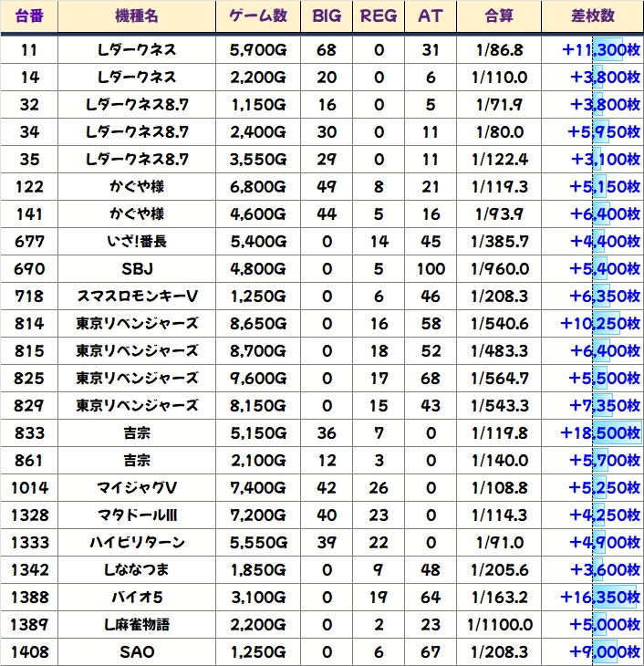Click the いざ!番長 machine name cell
The image size is (644, 666).
[x=136, y=241]
